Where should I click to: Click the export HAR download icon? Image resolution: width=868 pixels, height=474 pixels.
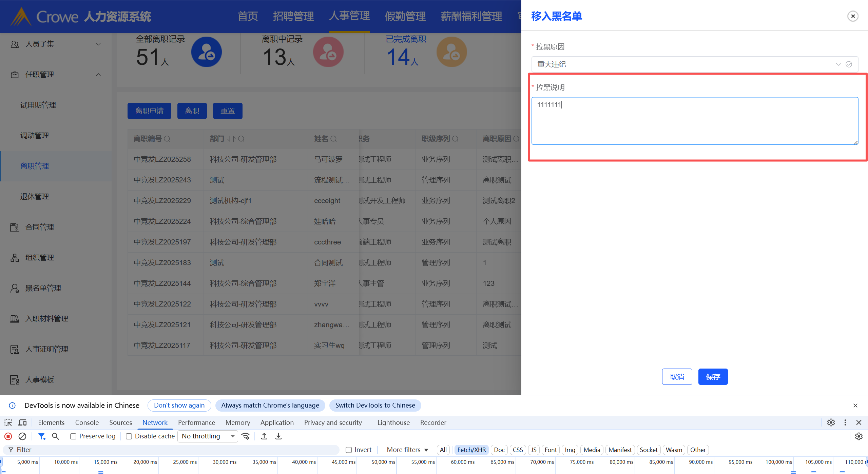(278, 436)
